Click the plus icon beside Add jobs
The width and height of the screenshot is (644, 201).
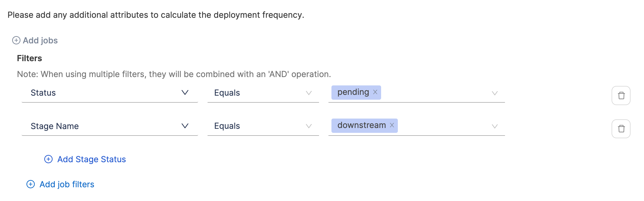pos(16,40)
